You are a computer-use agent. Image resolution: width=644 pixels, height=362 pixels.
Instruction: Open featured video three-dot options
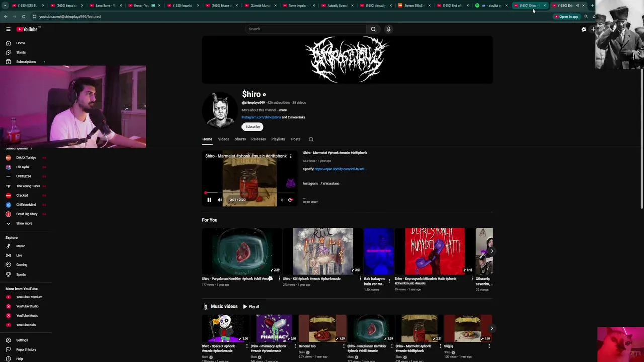(x=290, y=156)
